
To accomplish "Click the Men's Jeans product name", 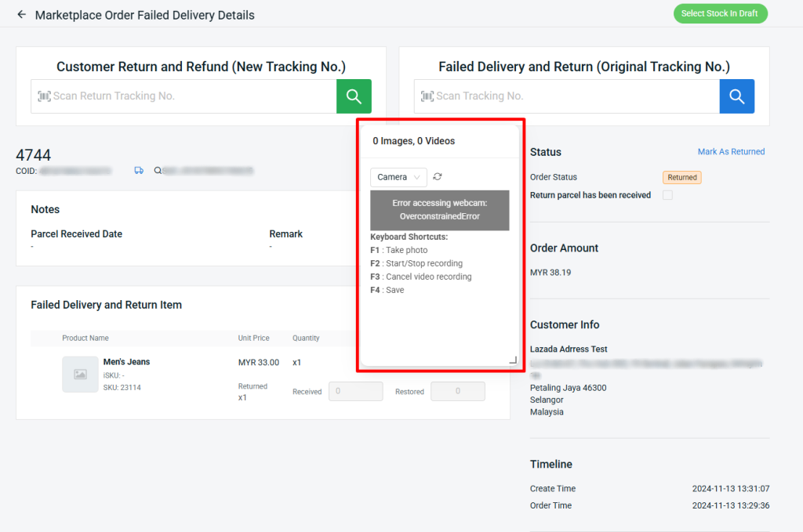I will pyautogui.click(x=126, y=362).
